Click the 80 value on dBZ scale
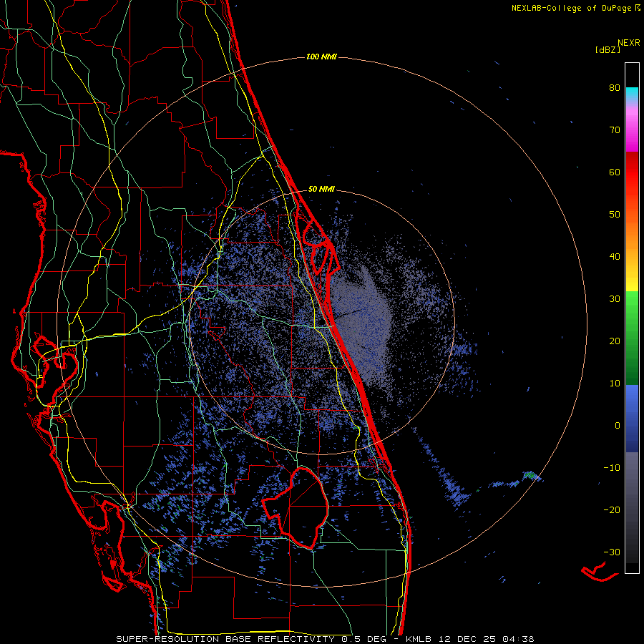This screenshot has width=644, height=644. [x=615, y=88]
